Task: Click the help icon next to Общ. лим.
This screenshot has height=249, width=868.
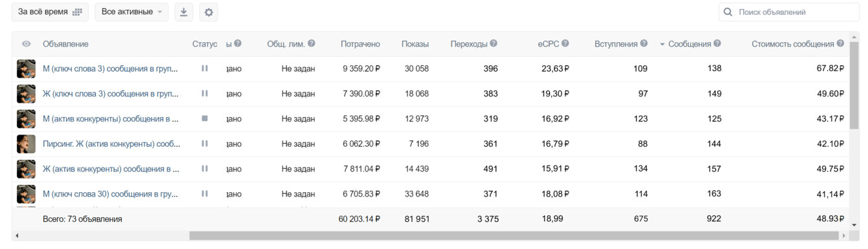Action: tap(312, 43)
